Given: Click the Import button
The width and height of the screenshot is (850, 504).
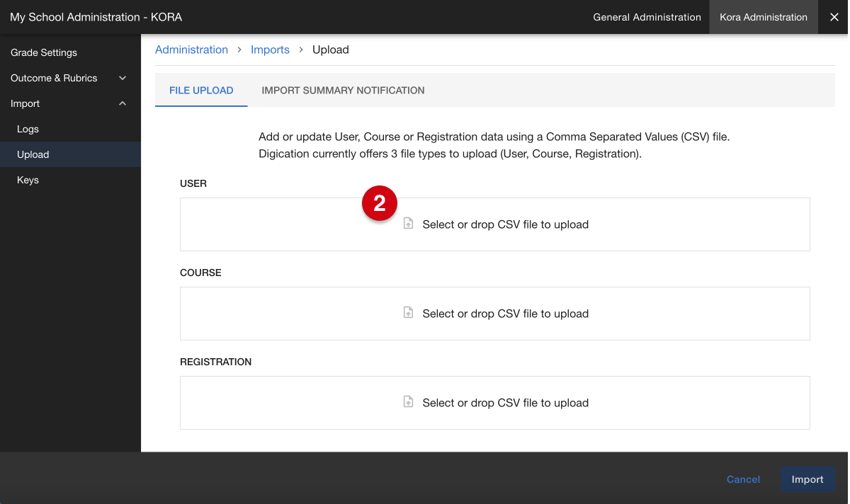Looking at the screenshot, I should point(807,479).
